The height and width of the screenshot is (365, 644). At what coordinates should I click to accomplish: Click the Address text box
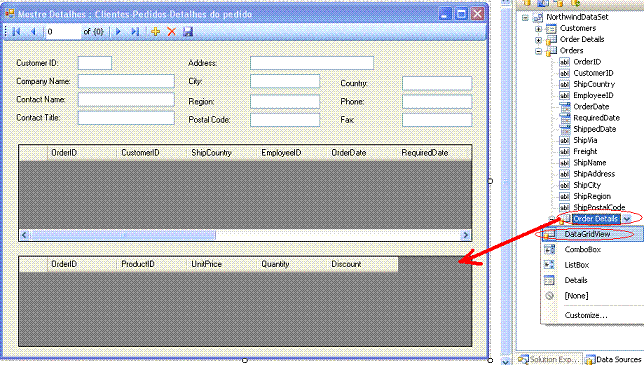[312, 63]
